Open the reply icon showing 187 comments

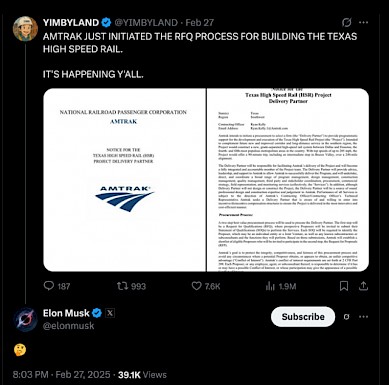click(49, 286)
